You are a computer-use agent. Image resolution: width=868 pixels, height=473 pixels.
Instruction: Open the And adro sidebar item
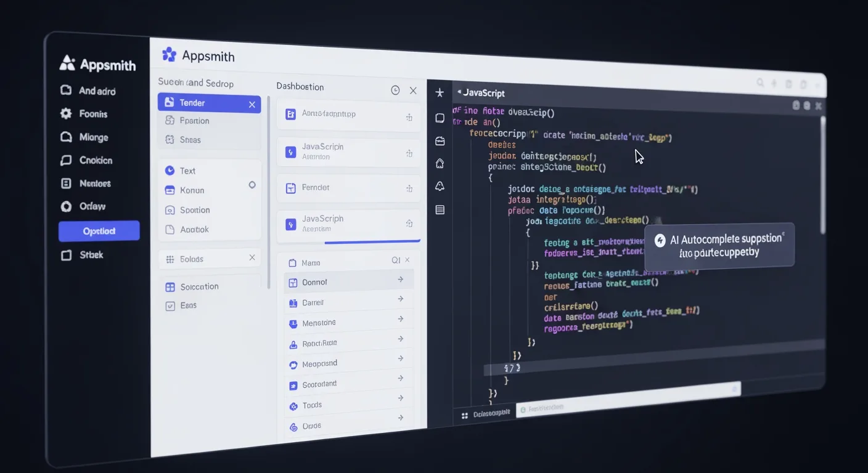[x=88, y=91]
